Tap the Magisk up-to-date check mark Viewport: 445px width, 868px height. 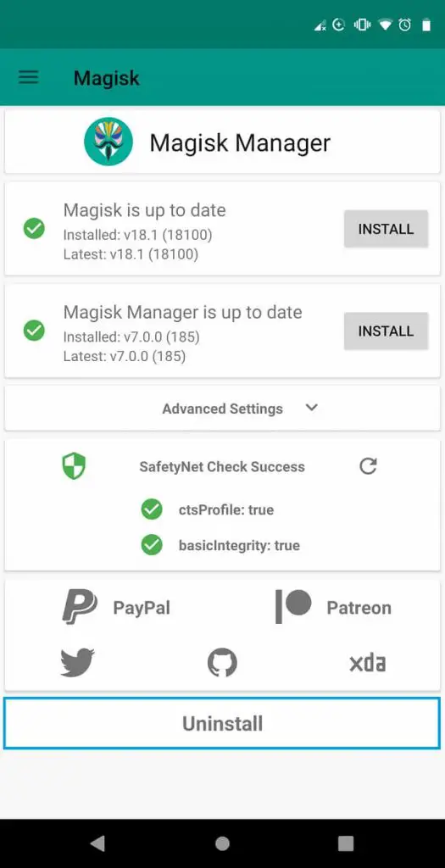[34, 228]
